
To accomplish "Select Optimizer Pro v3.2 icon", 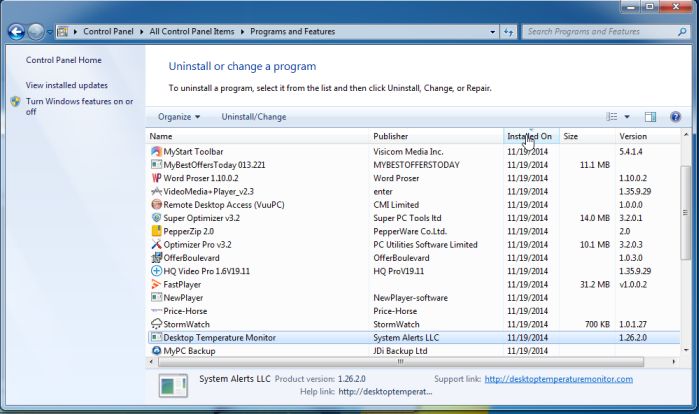I will pyautogui.click(x=156, y=244).
